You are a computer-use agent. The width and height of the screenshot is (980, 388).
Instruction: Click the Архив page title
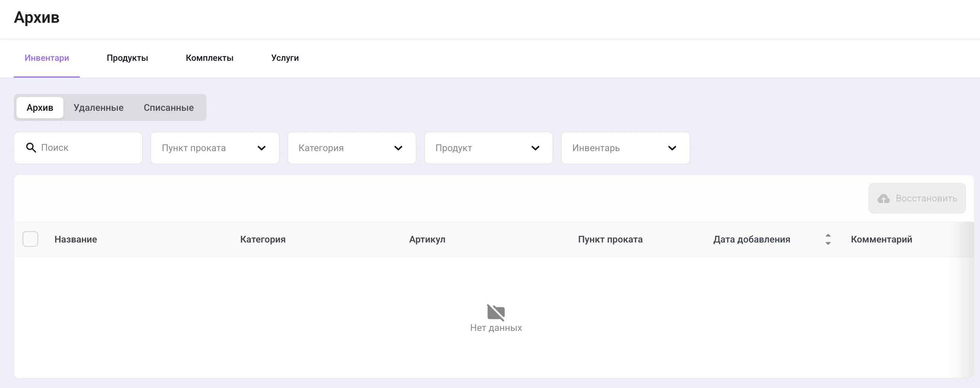[37, 18]
